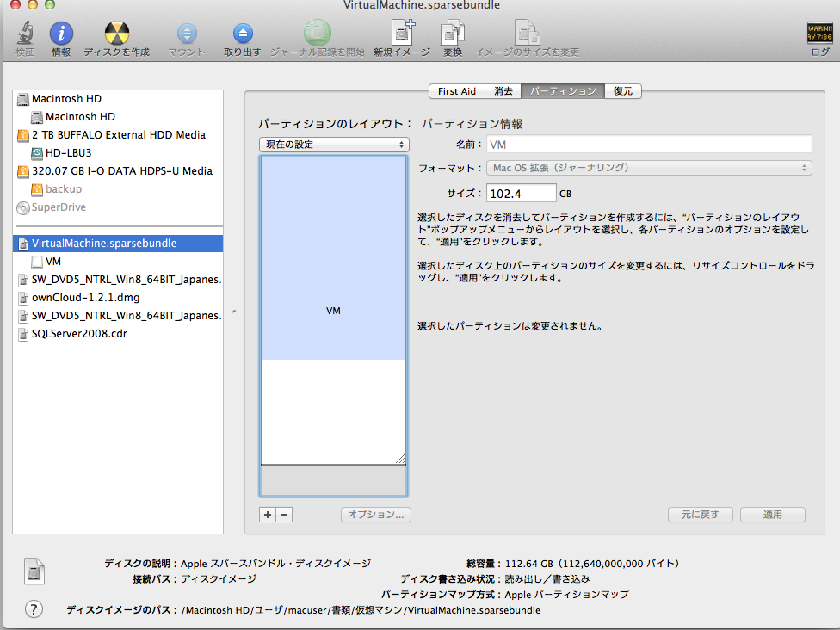Click the Eject (取り出す) toolbar icon
This screenshot has width=840, height=630.
click(243, 34)
